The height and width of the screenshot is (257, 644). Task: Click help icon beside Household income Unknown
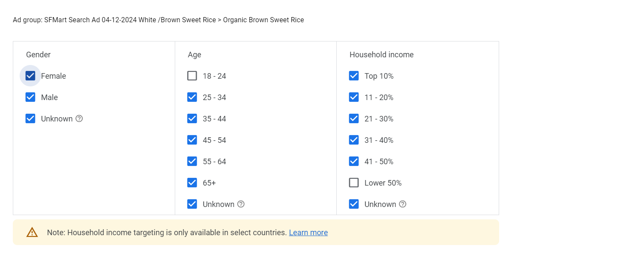[403, 204]
